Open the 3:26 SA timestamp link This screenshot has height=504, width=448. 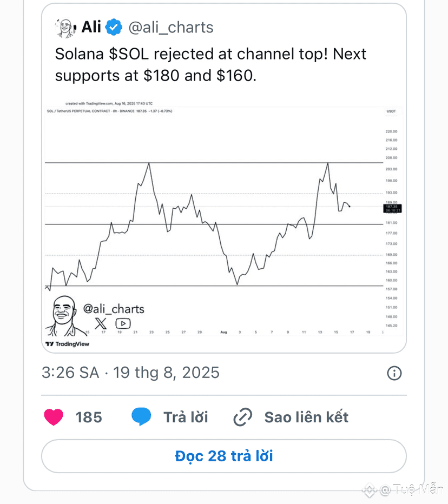pos(130,373)
